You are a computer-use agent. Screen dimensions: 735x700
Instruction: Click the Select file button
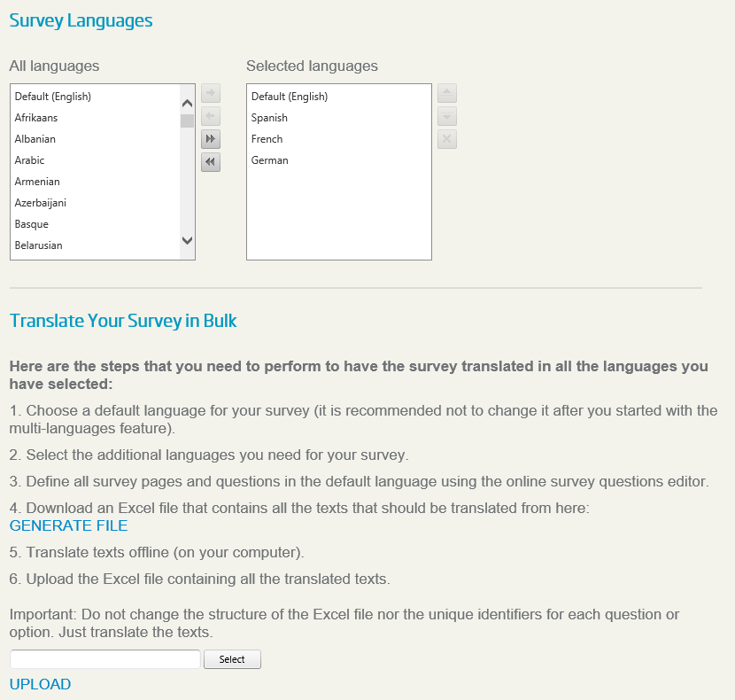coord(232,659)
